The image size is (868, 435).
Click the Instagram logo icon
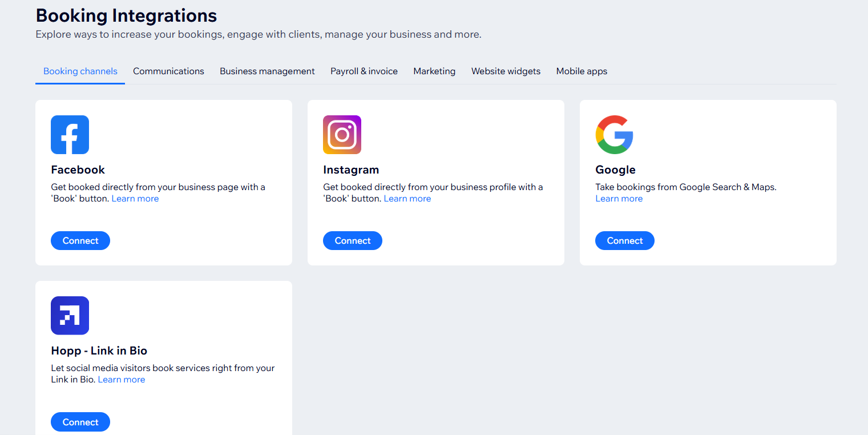[x=342, y=135]
